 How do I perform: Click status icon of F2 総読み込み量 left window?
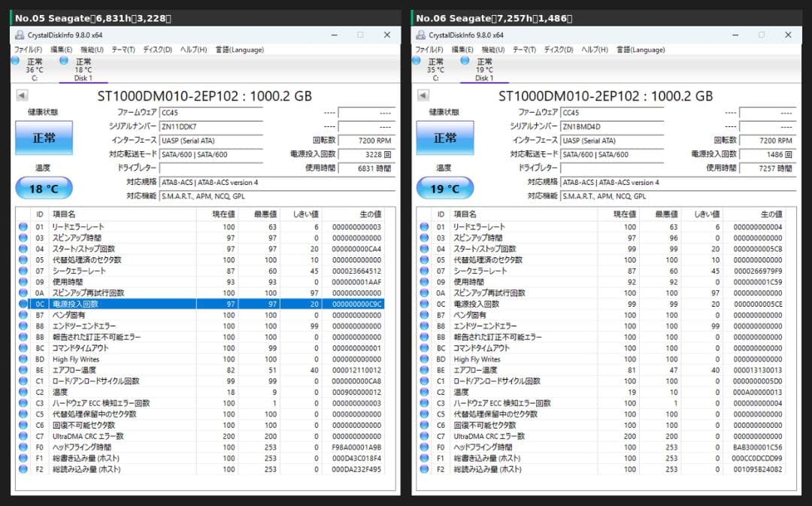(23, 469)
